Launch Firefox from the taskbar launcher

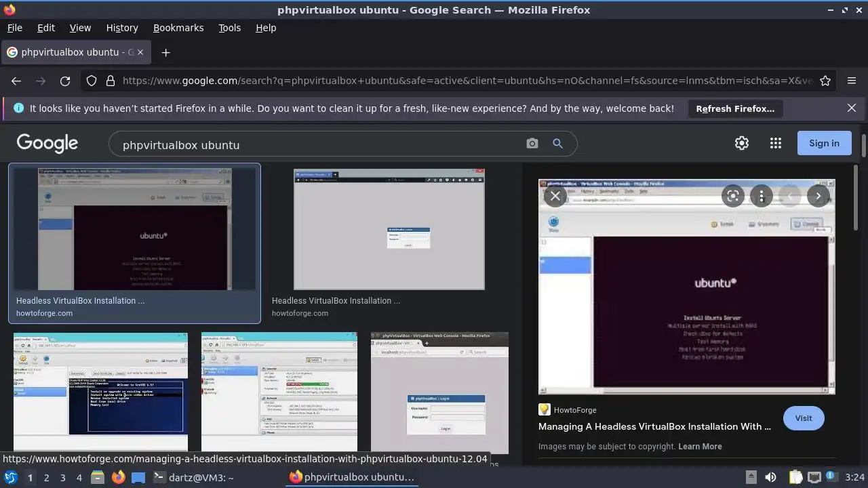click(x=118, y=477)
